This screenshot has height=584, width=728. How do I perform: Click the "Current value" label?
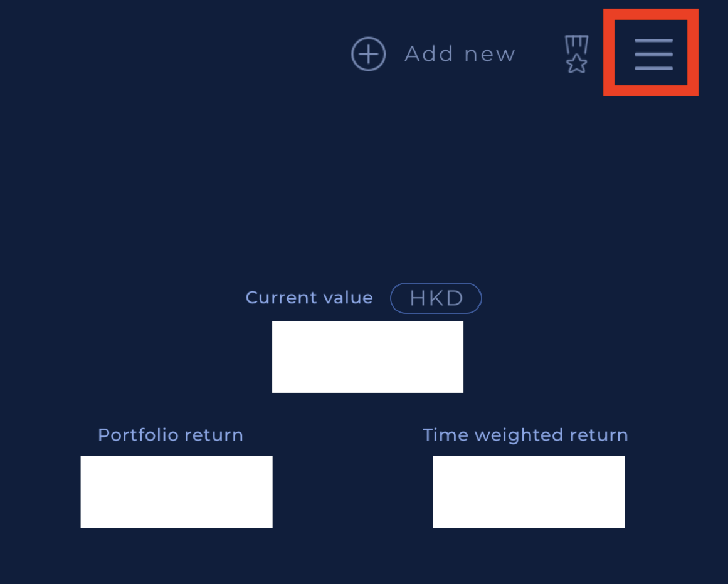tap(309, 298)
